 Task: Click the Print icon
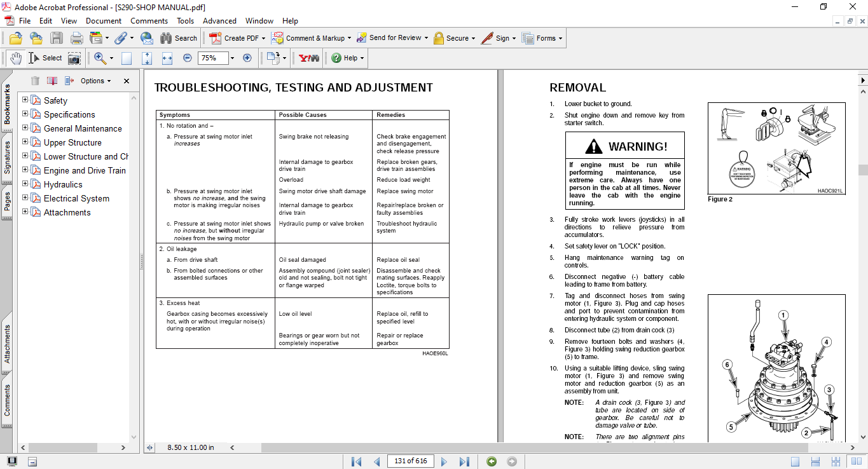coord(76,38)
